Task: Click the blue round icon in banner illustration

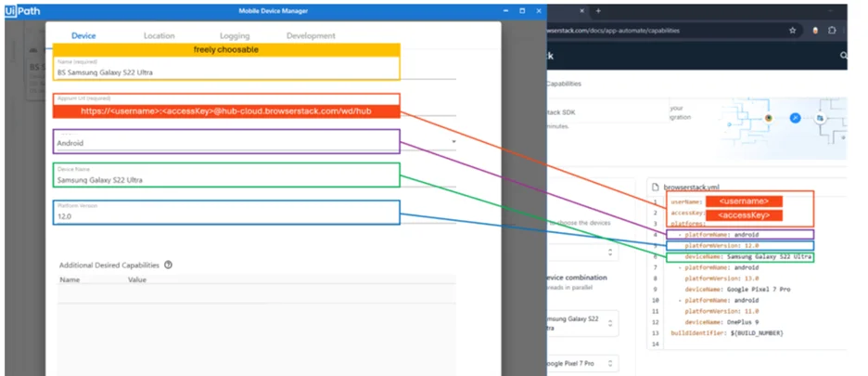Action: click(796, 118)
